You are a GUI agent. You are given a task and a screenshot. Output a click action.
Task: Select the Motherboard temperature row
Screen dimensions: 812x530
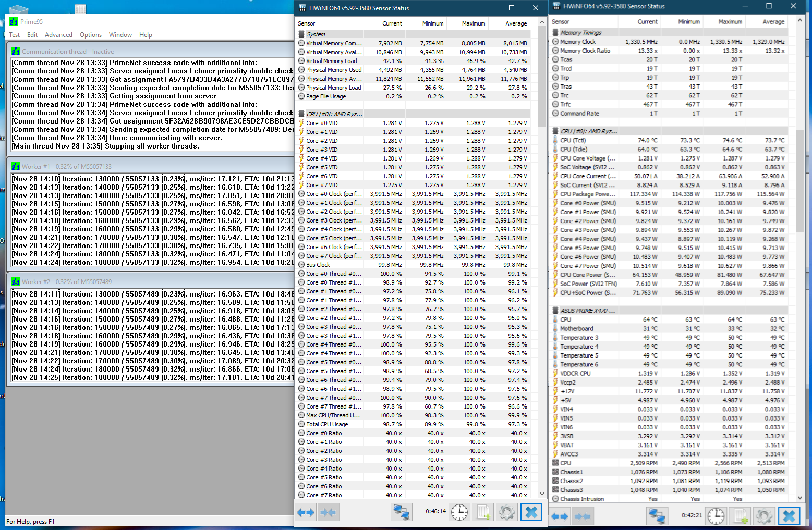click(669, 328)
